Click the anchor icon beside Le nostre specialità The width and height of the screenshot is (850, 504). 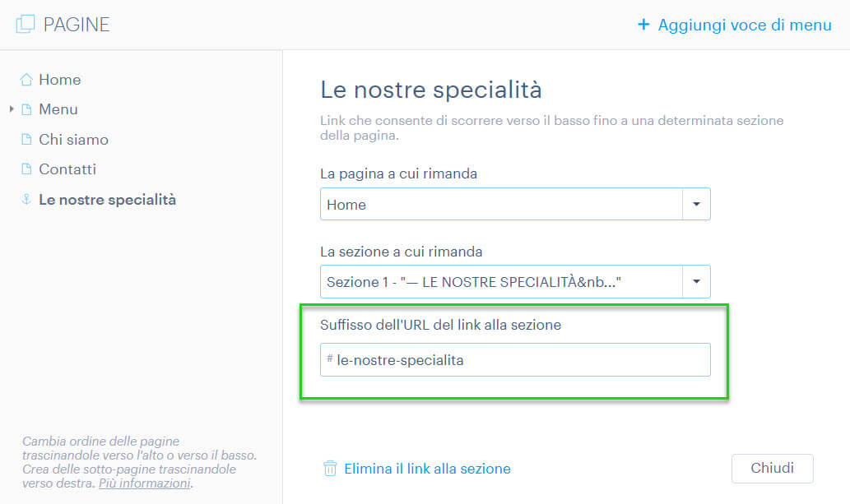pyautogui.click(x=26, y=200)
